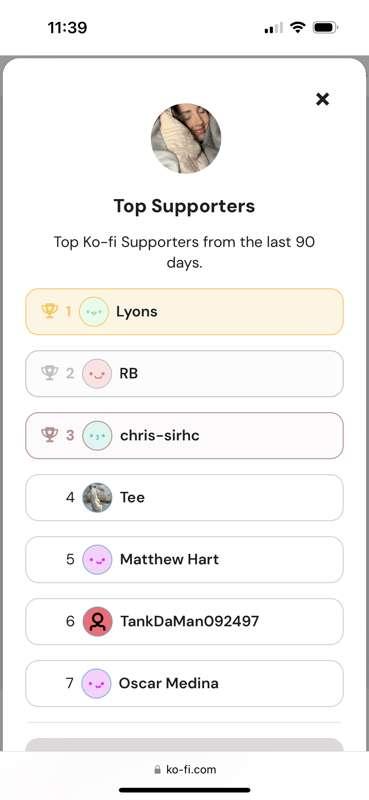Click the silver trophy icon beside RB
Viewport: 369px width, 800px height.
[x=50, y=373]
